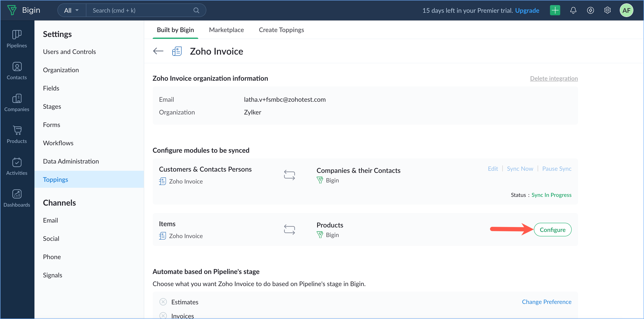Open the AF profile avatar
This screenshot has height=319, width=644.
626,10
